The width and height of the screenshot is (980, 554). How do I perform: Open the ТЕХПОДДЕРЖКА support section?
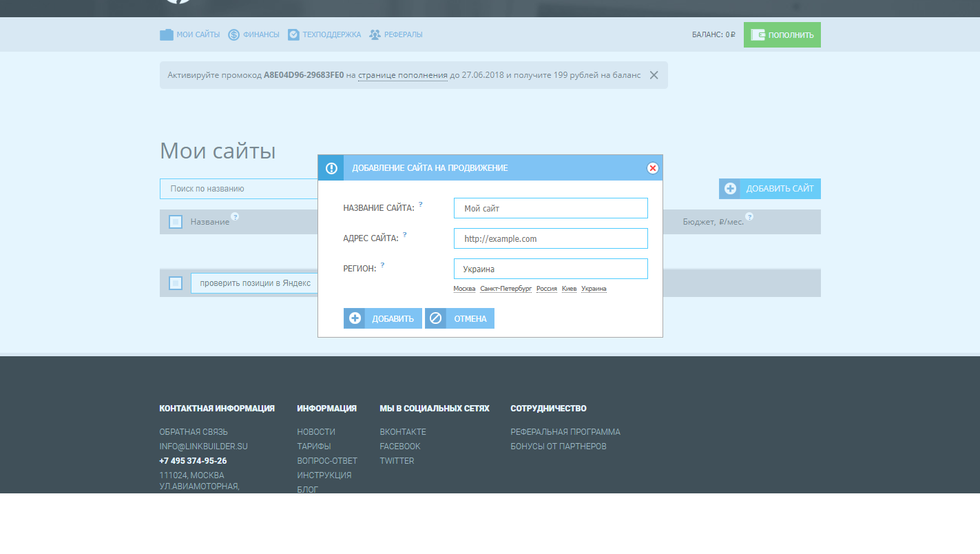pyautogui.click(x=324, y=34)
